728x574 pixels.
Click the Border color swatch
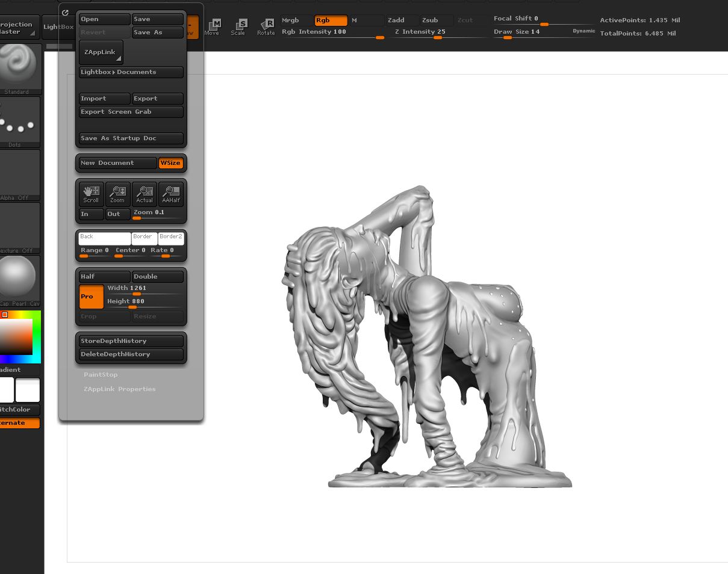click(145, 239)
